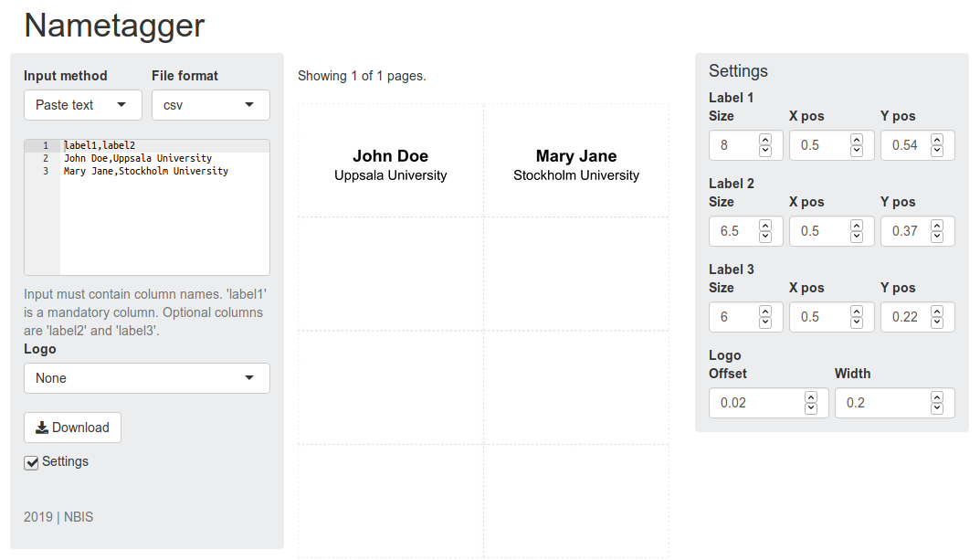This screenshot has height=560, width=980.
Task: Uncheck the Settings checkbox
Action: 31,462
